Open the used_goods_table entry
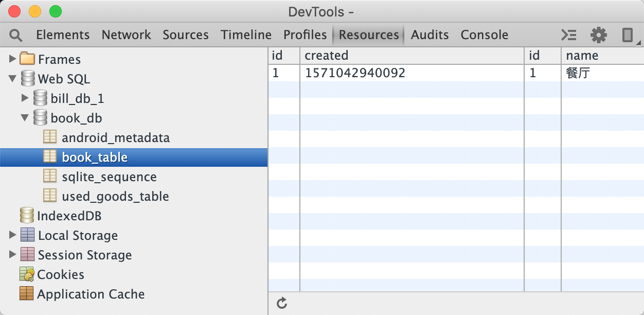This screenshot has width=644, height=315. click(x=115, y=197)
